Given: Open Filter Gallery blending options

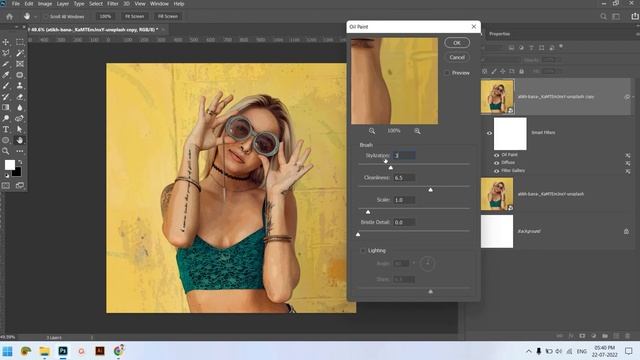Looking at the screenshot, I should pos(628,171).
